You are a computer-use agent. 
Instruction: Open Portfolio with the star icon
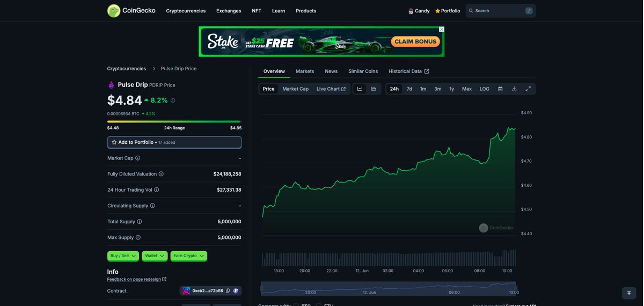point(448,11)
